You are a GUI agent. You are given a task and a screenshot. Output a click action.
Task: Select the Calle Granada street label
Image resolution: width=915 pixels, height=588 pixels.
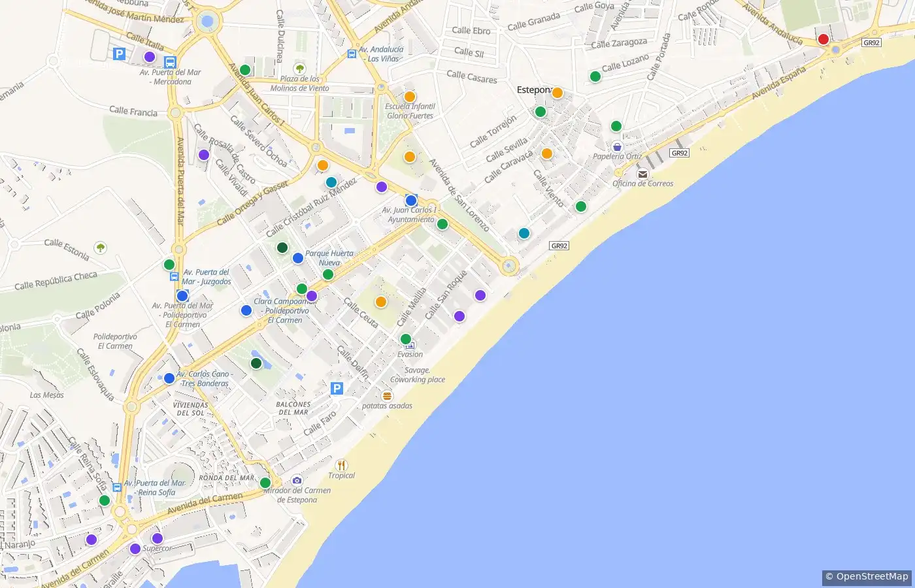[x=534, y=22]
